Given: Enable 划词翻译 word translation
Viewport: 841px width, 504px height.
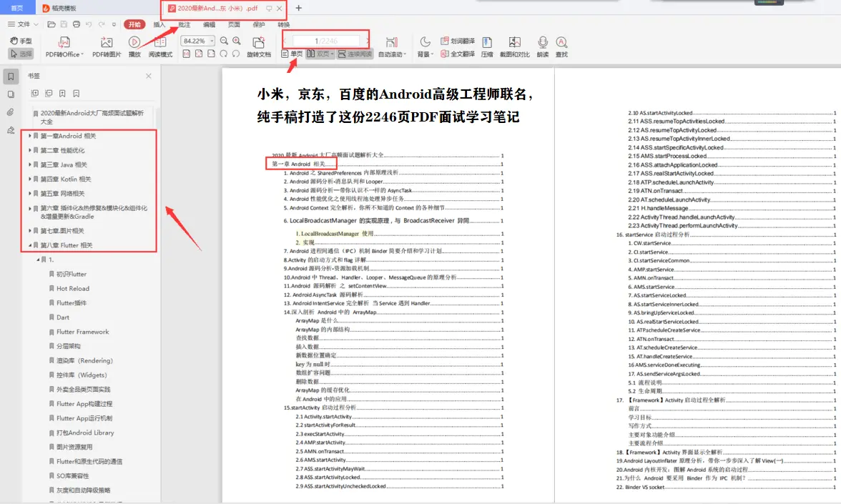Looking at the screenshot, I should coord(458,41).
